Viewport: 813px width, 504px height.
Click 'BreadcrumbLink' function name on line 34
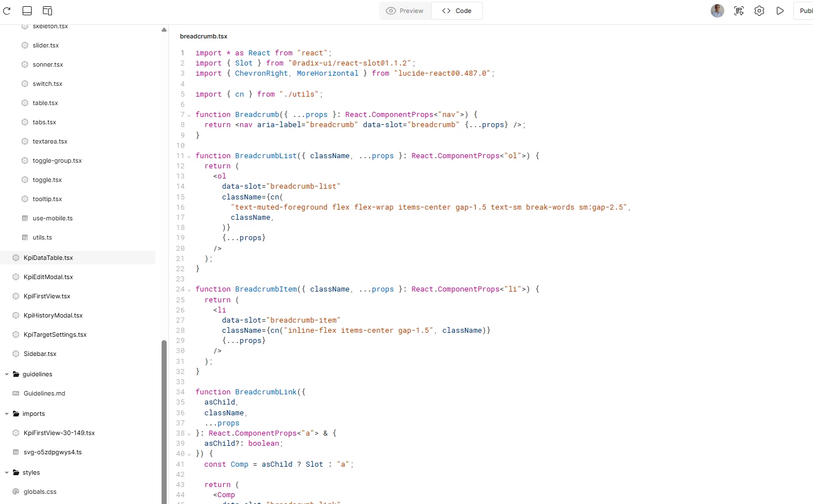[266, 392]
